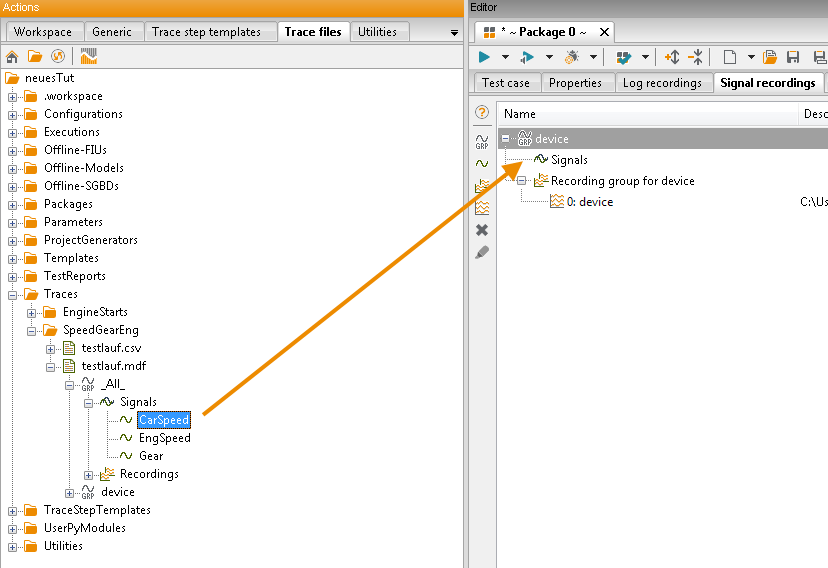
Task: Close the Package 0 editor tab
Action: (605, 32)
